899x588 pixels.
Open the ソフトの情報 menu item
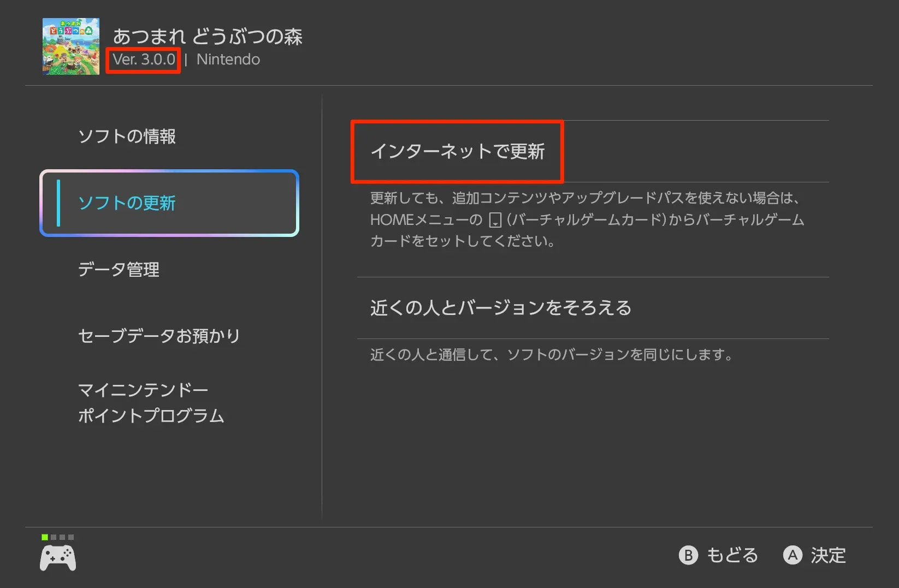point(127,136)
